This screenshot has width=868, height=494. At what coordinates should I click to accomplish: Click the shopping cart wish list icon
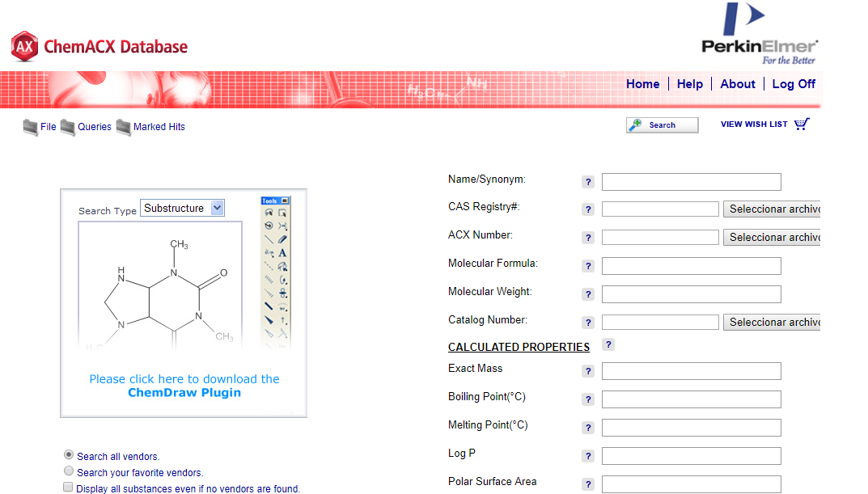click(802, 124)
